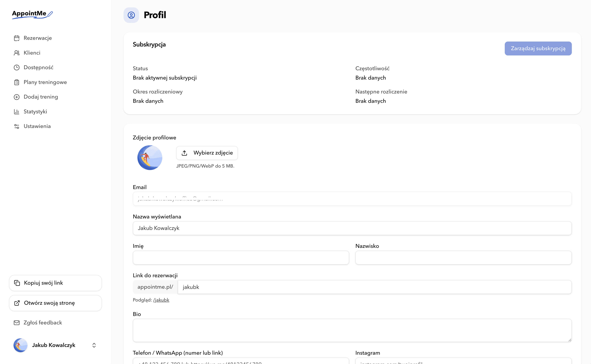Expand the Jakub Kowalczyk account chevron
This screenshot has width=591, height=364.
pyautogui.click(x=94, y=345)
